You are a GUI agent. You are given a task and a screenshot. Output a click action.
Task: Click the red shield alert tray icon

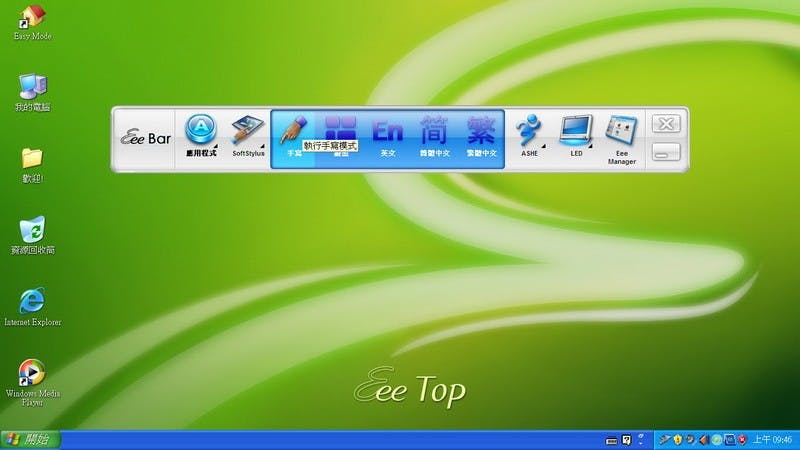[742, 440]
